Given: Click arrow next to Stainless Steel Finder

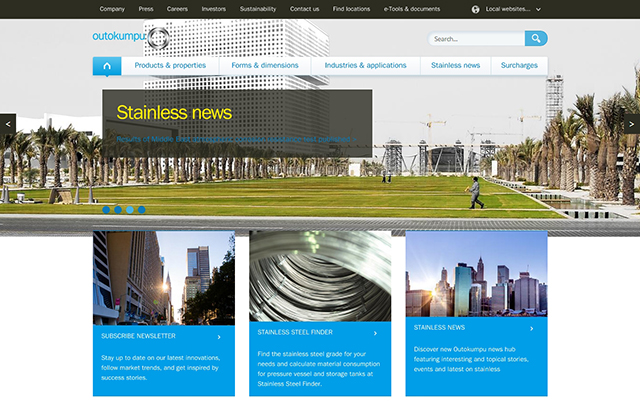Looking at the screenshot, I should (x=376, y=333).
